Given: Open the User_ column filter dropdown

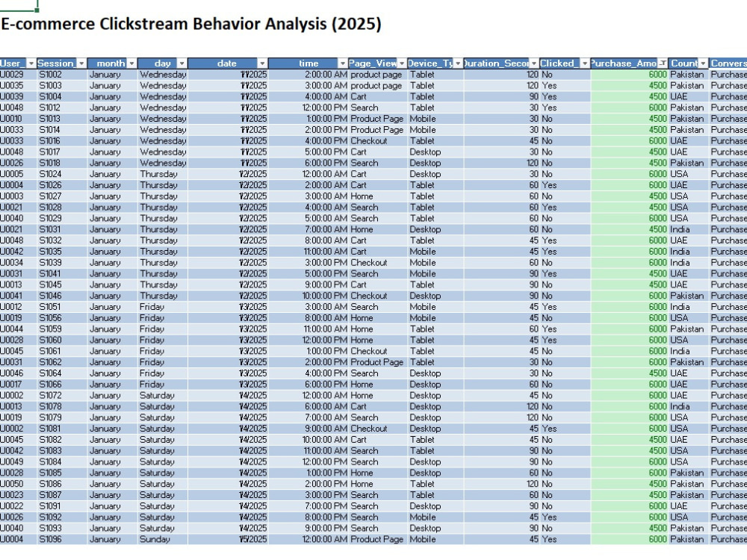Looking at the screenshot, I should tap(31, 63).
